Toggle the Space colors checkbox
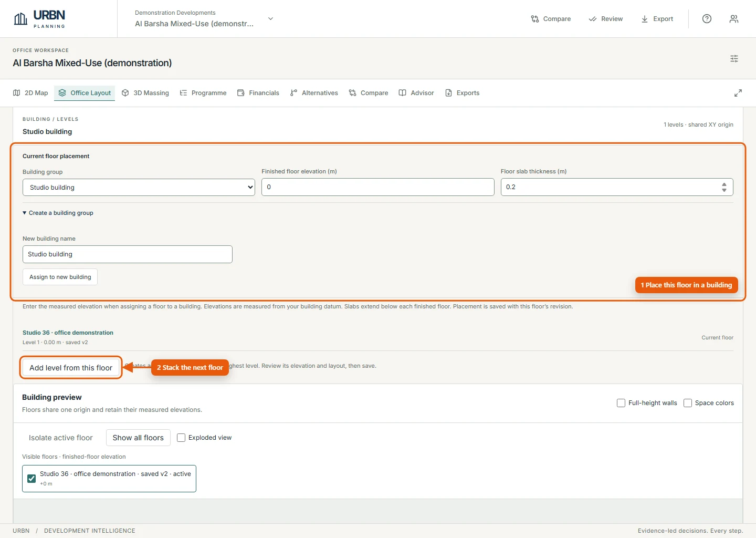 click(x=687, y=403)
